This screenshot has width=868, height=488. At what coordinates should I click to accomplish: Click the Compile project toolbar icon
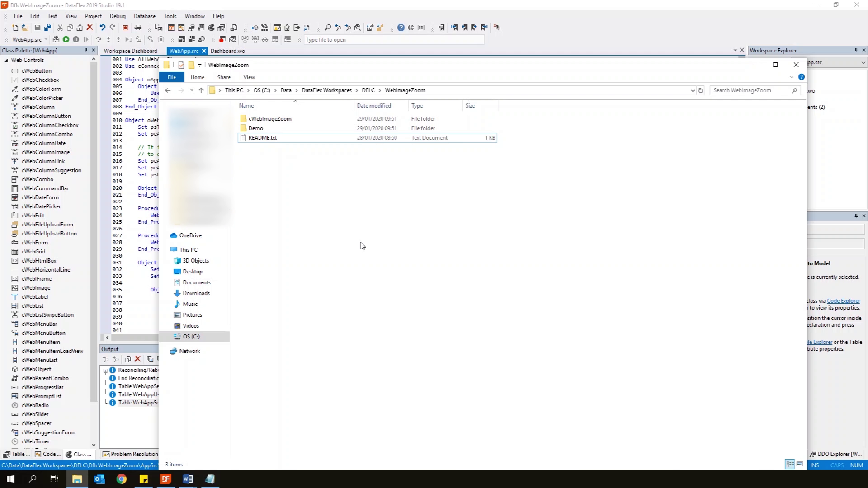click(56, 39)
